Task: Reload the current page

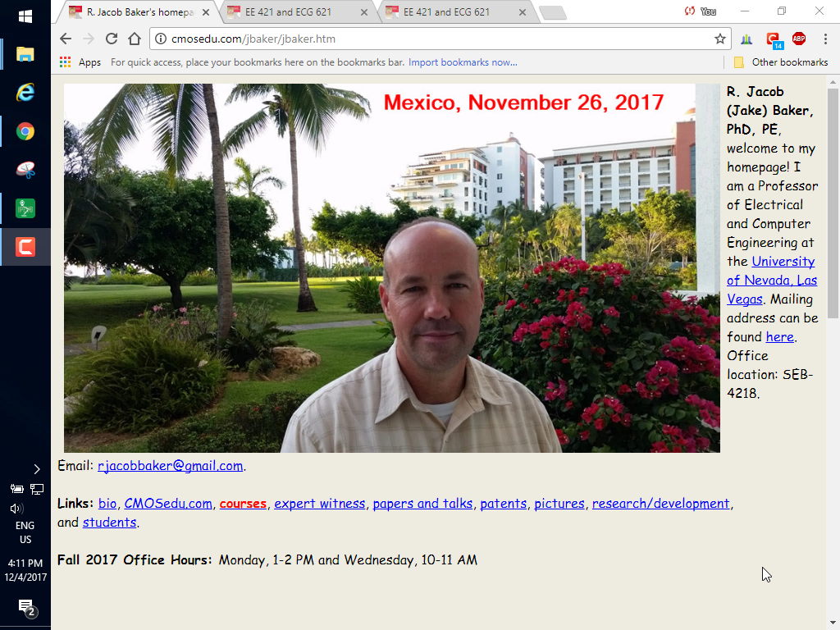Action: (x=112, y=39)
